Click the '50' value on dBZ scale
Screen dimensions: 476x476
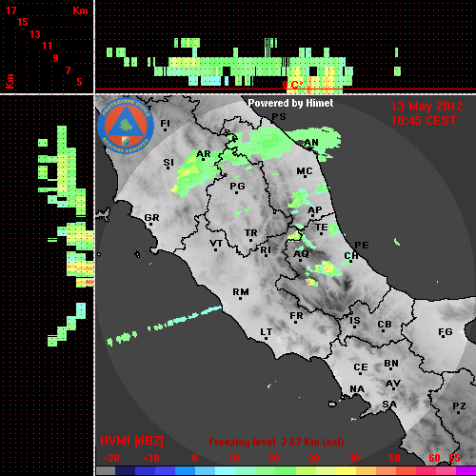[x=394, y=458]
